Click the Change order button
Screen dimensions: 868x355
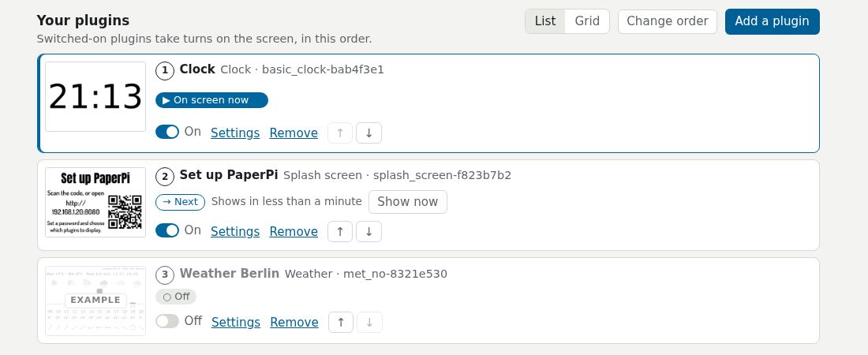[667, 21]
